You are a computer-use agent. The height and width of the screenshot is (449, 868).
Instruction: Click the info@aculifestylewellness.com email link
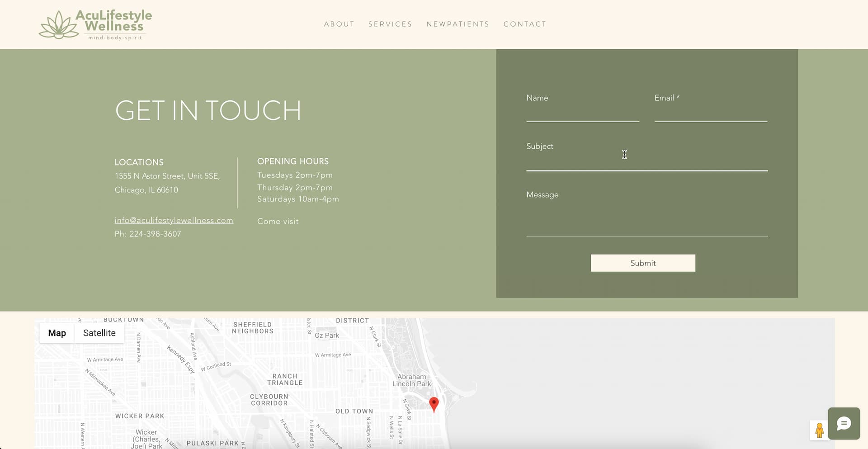coord(174,221)
